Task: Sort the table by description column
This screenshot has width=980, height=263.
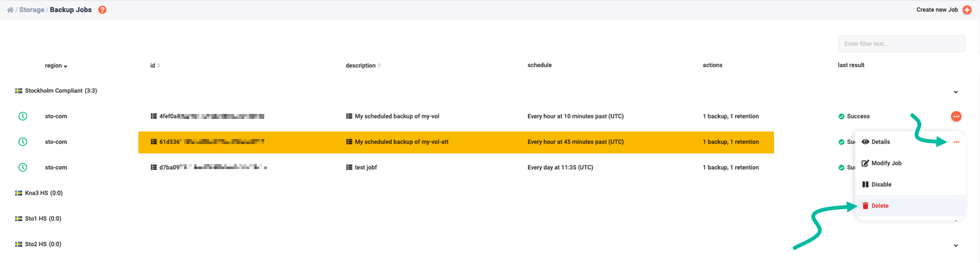Action: coord(363,65)
